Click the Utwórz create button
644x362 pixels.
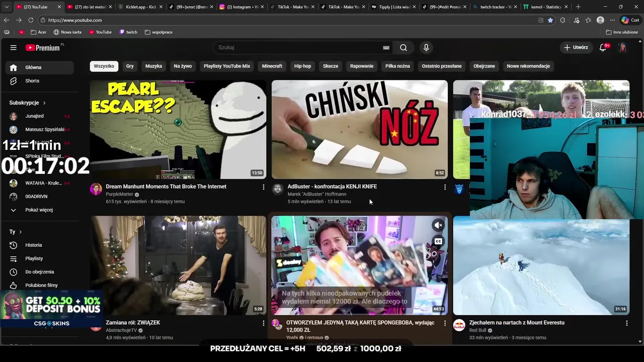[x=576, y=47]
